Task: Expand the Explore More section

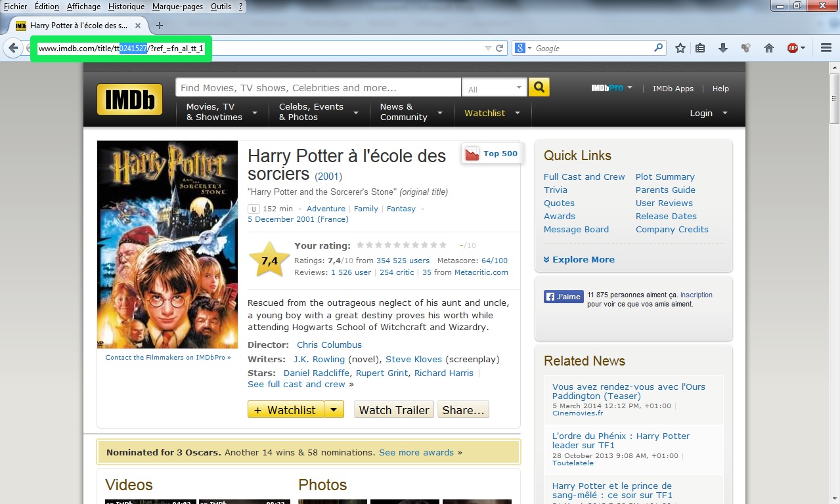Action: pos(579,259)
